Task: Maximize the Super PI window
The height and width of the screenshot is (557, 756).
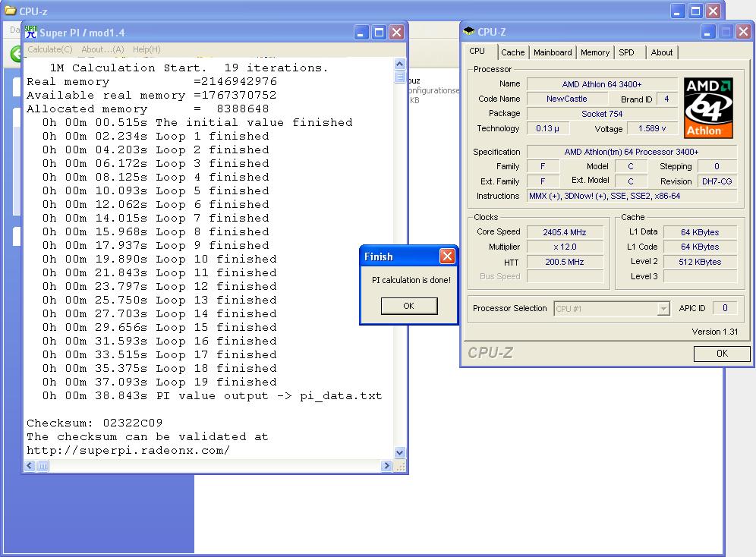Action: 379,33
